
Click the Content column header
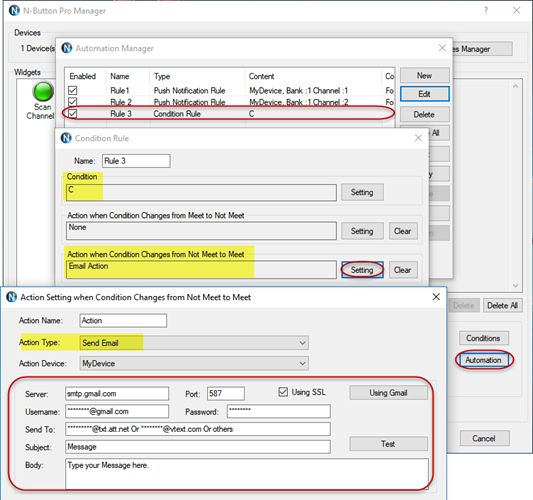[x=261, y=76]
